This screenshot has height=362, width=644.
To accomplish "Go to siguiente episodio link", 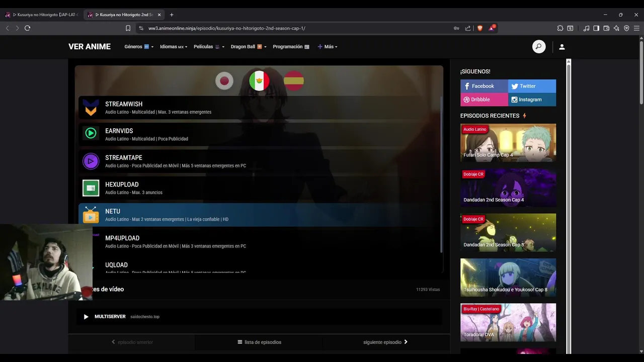I will pyautogui.click(x=386, y=342).
